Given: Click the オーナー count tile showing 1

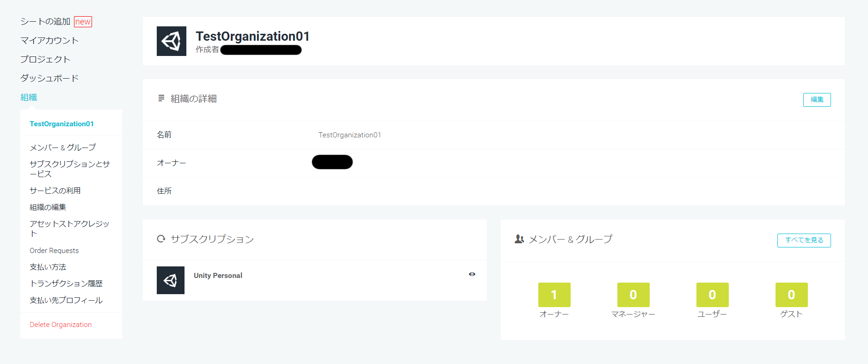Looking at the screenshot, I should coord(554,295).
